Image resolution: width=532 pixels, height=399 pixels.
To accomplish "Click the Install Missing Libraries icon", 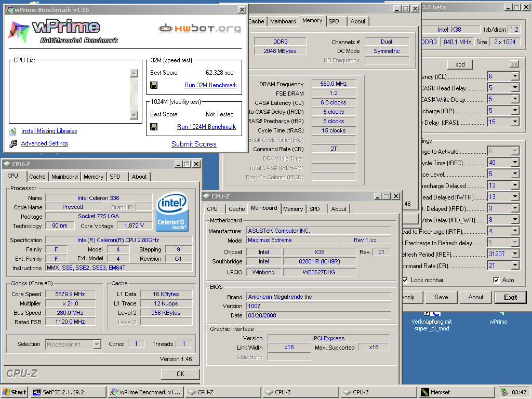I will click(13, 131).
